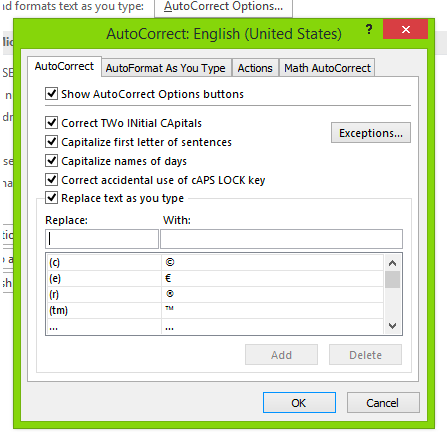Click the list scroll down arrow
Screen dimensions: 447x432
coord(392,326)
